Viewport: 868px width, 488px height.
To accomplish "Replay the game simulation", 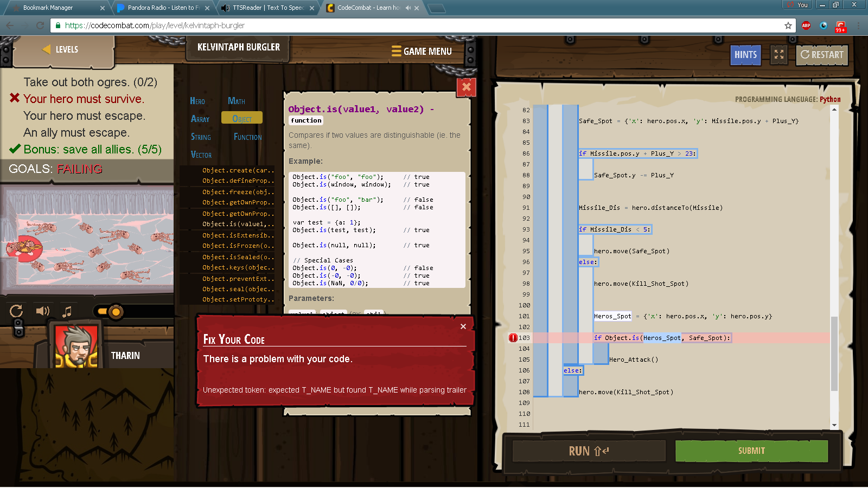I will tap(16, 311).
